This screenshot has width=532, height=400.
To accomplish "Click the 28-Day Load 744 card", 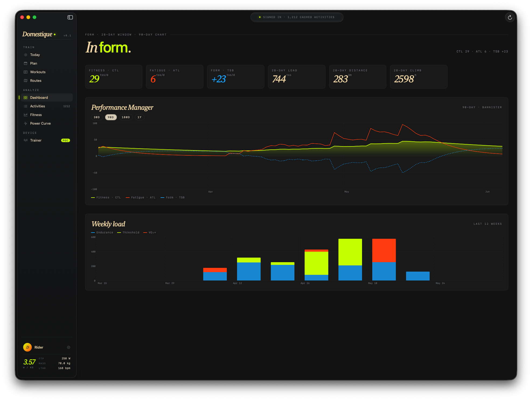I will [297, 76].
